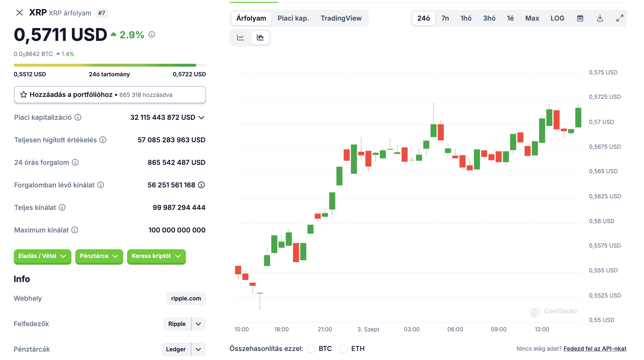Viewport: 644px width, 360px height.
Task: Enable ETH comparison checkbox
Action: [344, 349]
